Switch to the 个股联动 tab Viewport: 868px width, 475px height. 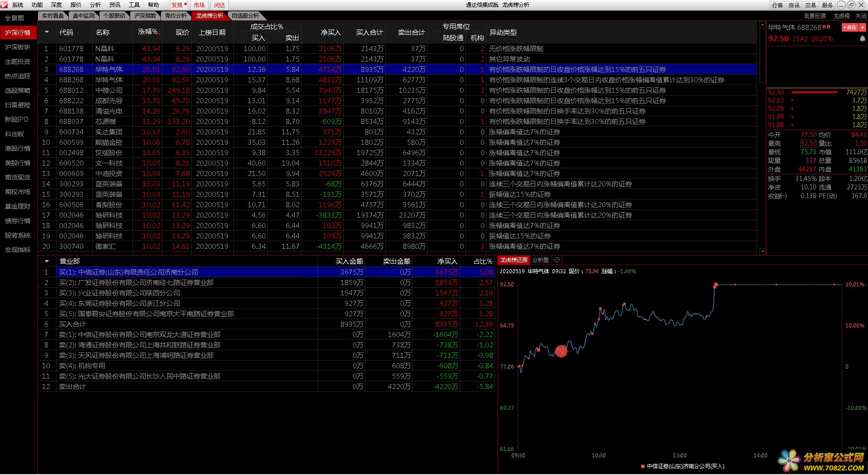114,16
